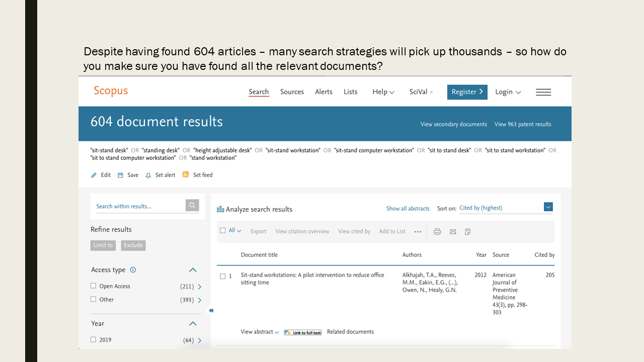644x362 pixels.
Task: Open the Login dropdown
Action: coord(508,92)
